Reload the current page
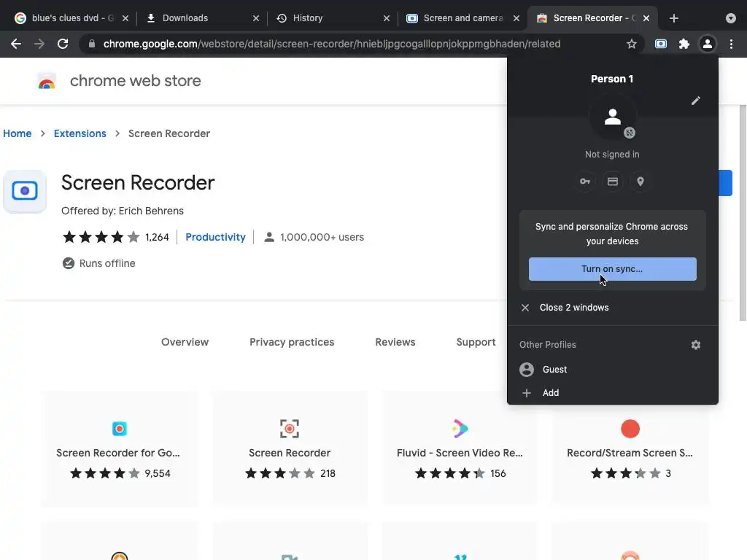Viewport: 747px width, 560px height. click(63, 44)
